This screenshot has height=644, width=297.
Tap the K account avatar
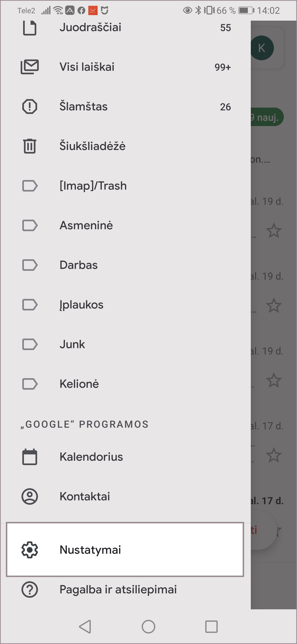coord(262,48)
